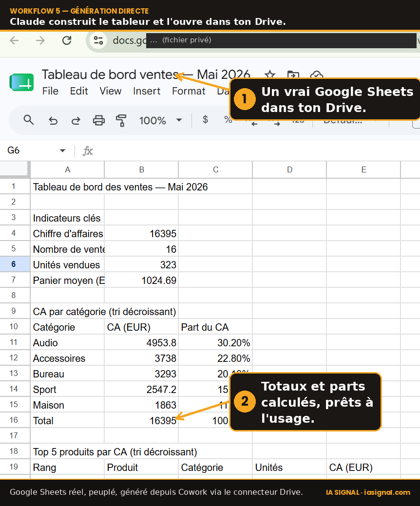Format as currency with $ button
The image size is (420, 506).
click(x=205, y=120)
